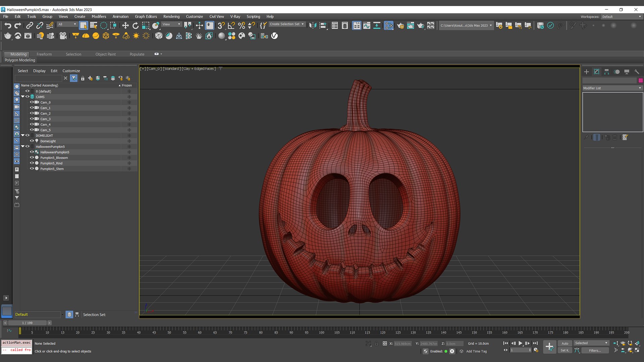Screen dimensions: 644x362
Task: Click the Lock selection icon in Scene Explorer
Action: (x=83, y=78)
